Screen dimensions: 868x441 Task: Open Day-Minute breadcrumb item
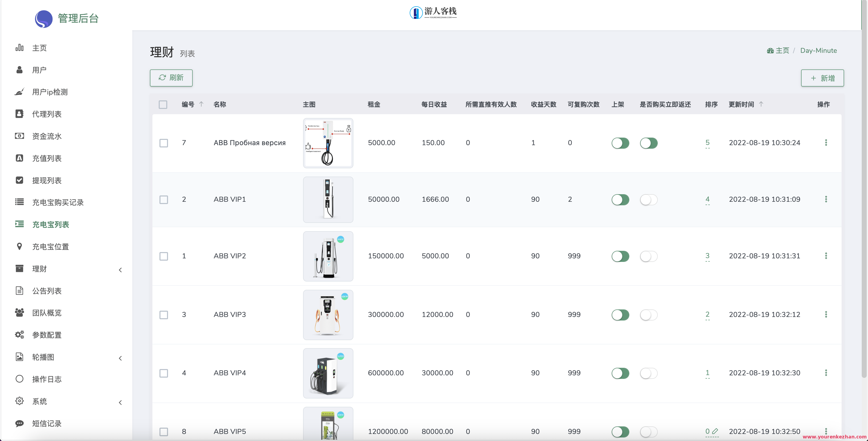pos(819,50)
